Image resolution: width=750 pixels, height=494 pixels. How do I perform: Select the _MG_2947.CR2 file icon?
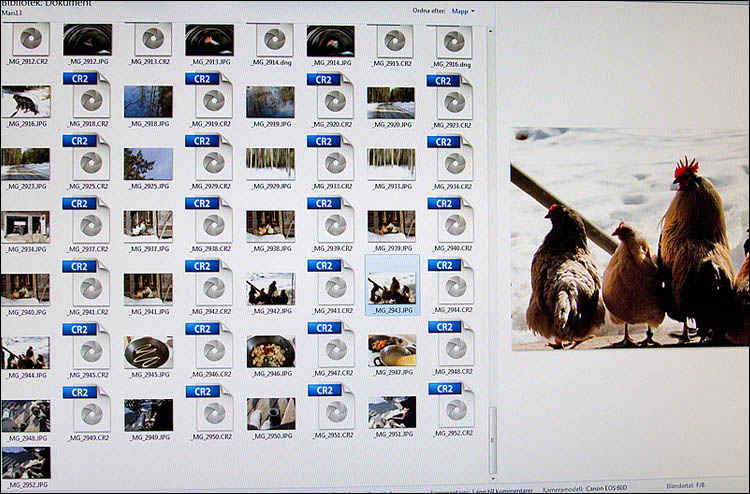332,344
